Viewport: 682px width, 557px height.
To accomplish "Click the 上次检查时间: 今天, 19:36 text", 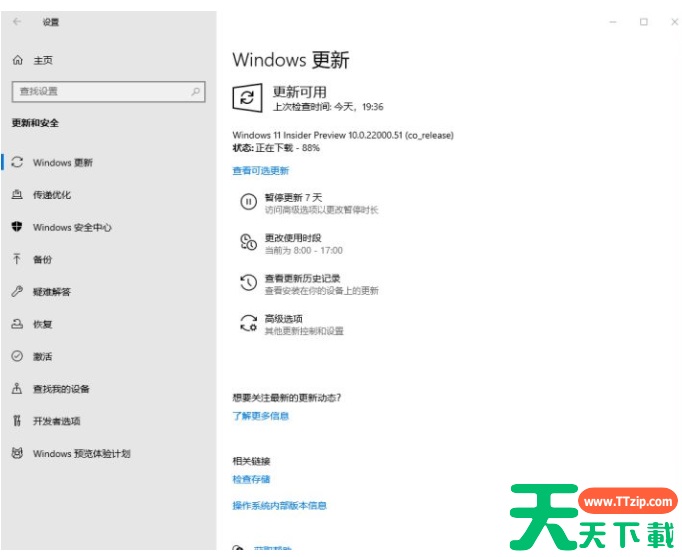I will (328, 107).
